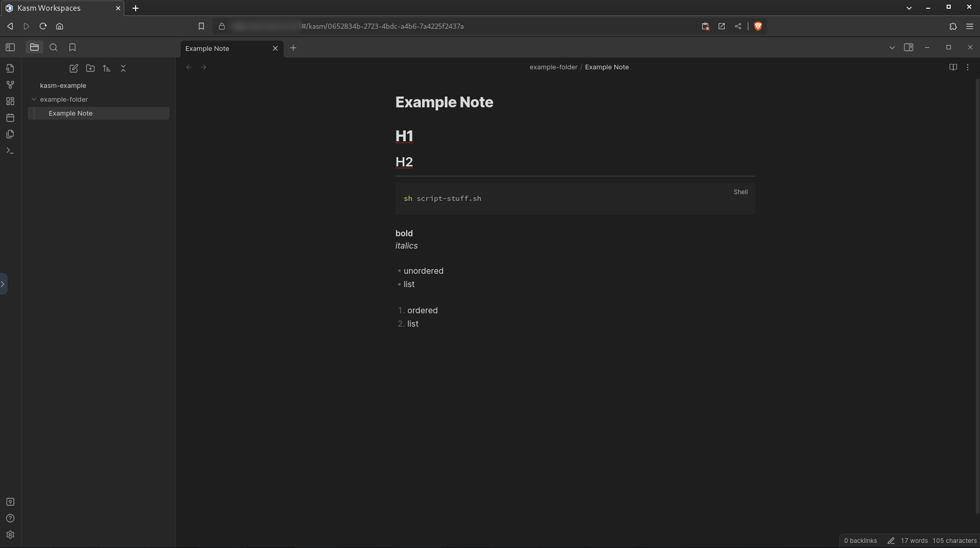Open today's daily note calendar icon
The width and height of the screenshot is (980, 548).
click(10, 118)
